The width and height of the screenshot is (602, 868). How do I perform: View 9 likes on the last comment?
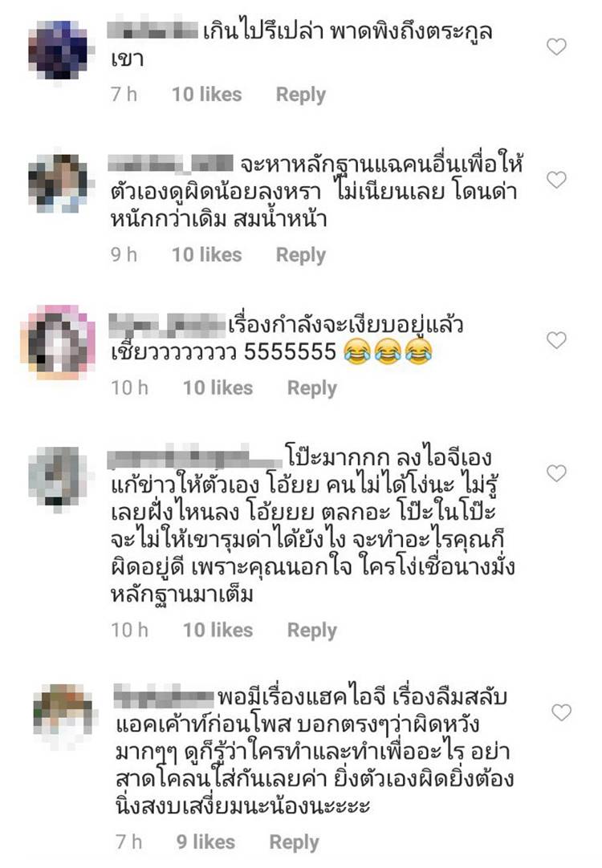(206, 842)
